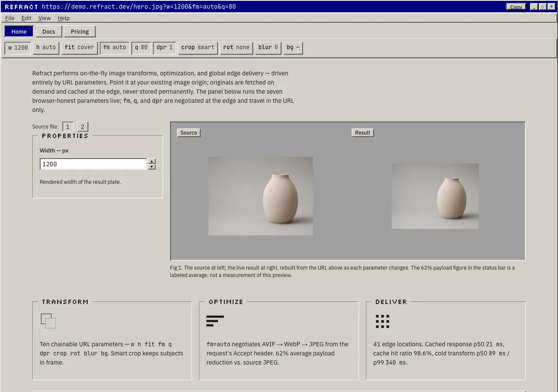Image resolution: width=558 pixels, height=392 pixels.
Task: Select the h auto parameter chip
Action: click(46, 47)
